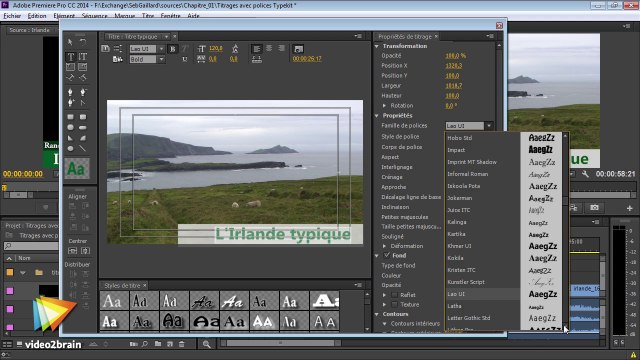Image resolution: width=640 pixels, height=360 pixels.
Task: Select the Styles de titre tab
Action: point(122,285)
